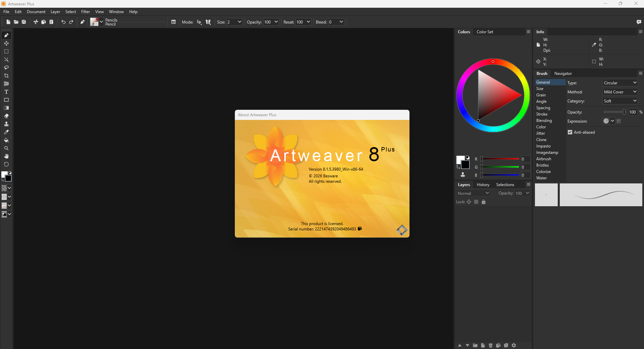Open the Category dropdown showing Soft
The height and width of the screenshot is (349, 644).
620,101
